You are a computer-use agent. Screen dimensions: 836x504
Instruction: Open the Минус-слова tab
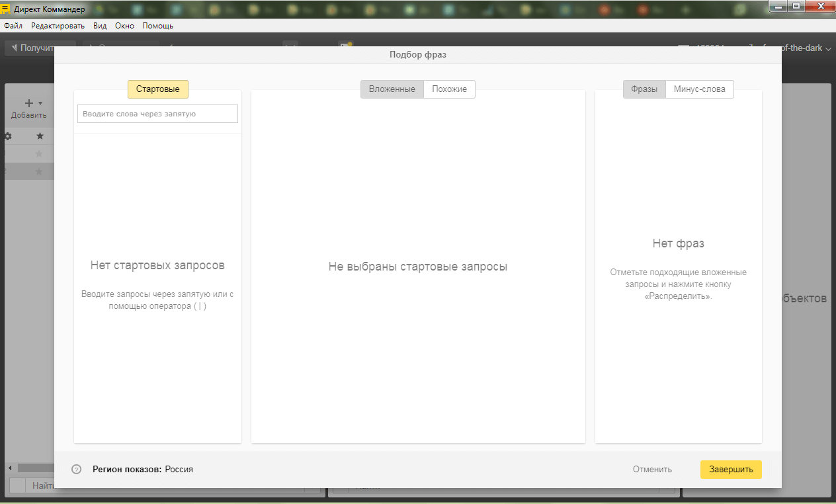coord(699,89)
